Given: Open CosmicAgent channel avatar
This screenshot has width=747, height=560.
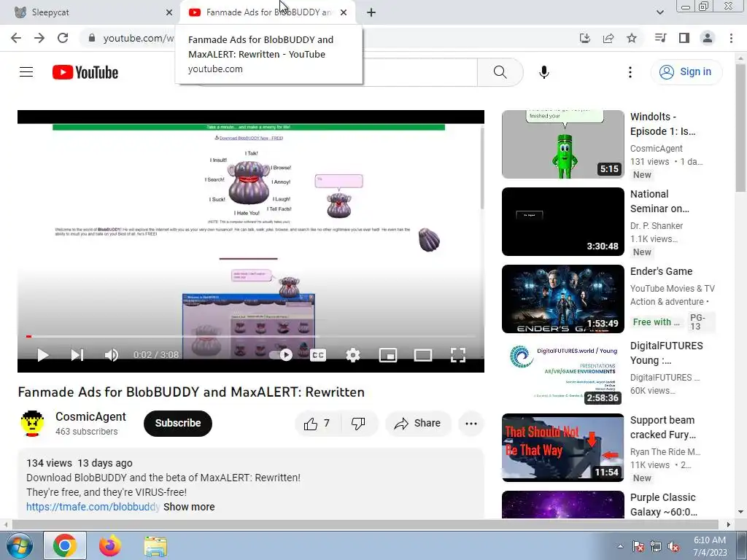Looking at the screenshot, I should pyautogui.click(x=32, y=424).
